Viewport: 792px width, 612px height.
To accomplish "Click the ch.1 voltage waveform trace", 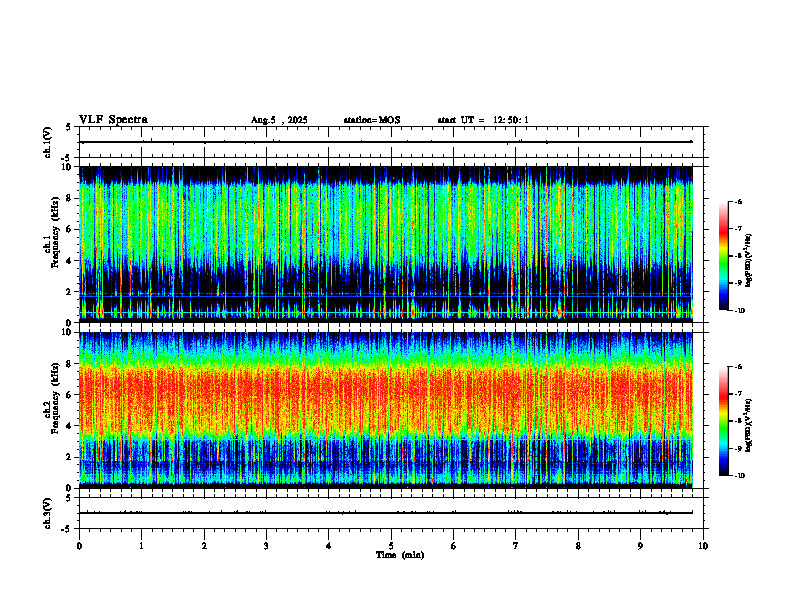I will (386, 142).
